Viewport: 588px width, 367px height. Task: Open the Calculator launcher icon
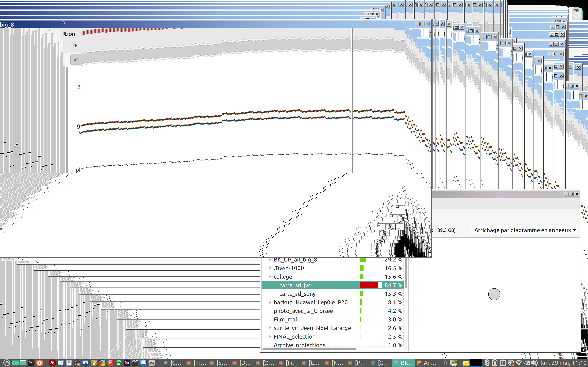click(x=77, y=363)
